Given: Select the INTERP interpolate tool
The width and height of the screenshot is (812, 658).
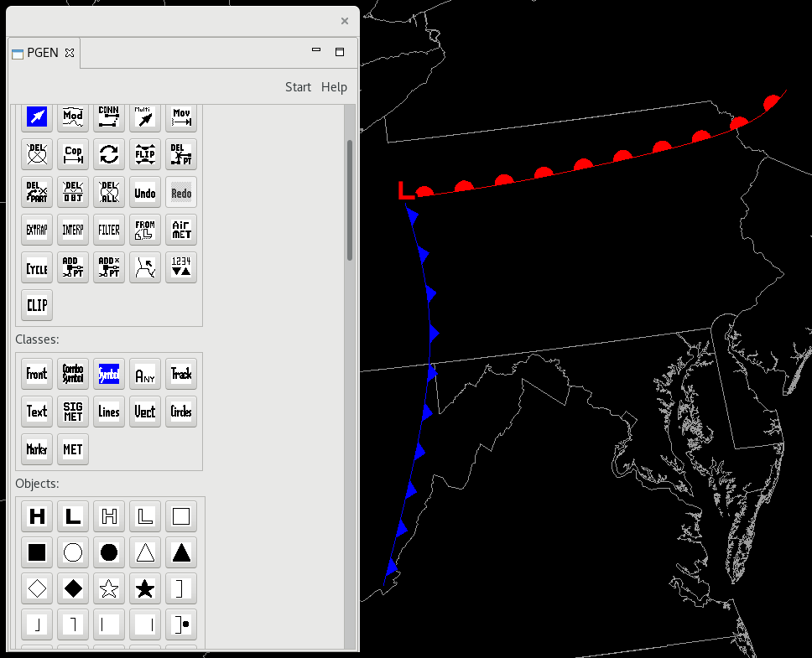Looking at the screenshot, I should click(x=73, y=230).
